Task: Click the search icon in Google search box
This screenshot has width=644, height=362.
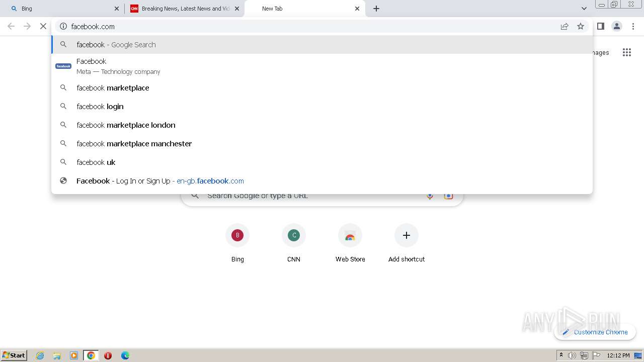Action: [195, 196]
